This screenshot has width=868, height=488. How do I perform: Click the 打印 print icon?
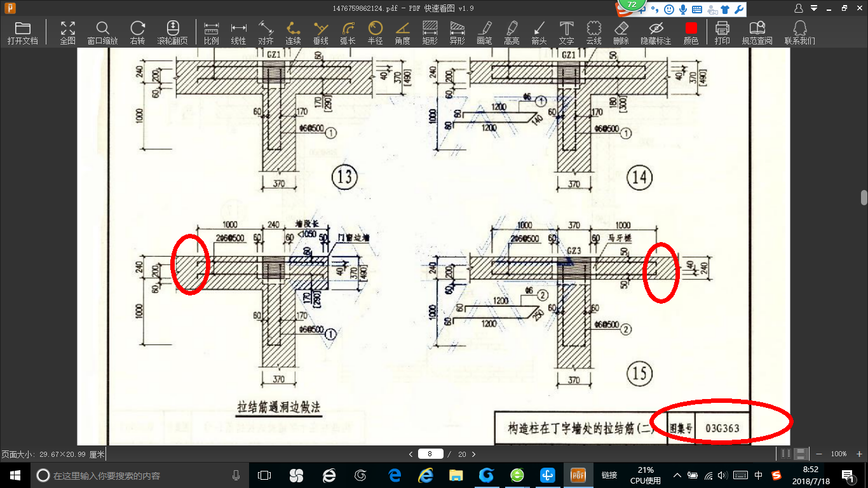(722, 32)
